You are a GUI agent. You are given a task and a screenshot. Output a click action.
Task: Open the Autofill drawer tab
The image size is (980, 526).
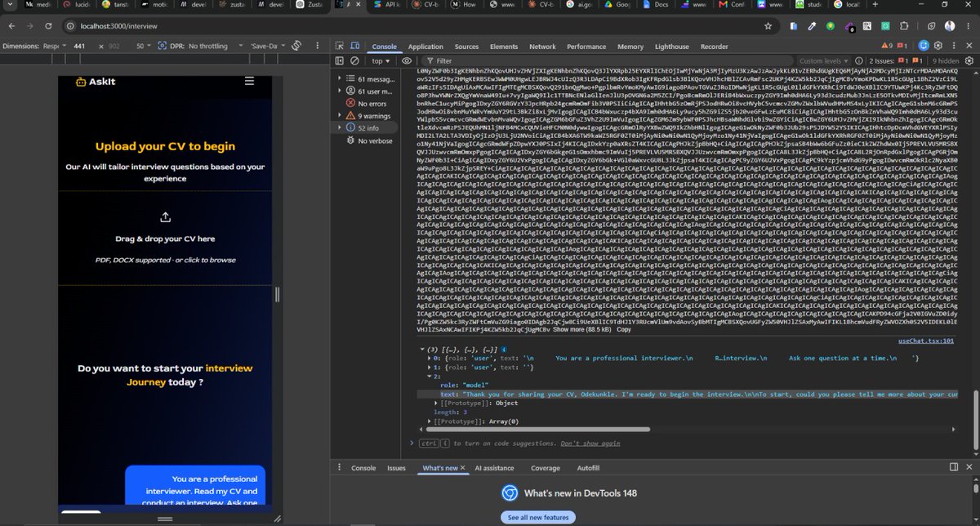[x=588, y=468]
